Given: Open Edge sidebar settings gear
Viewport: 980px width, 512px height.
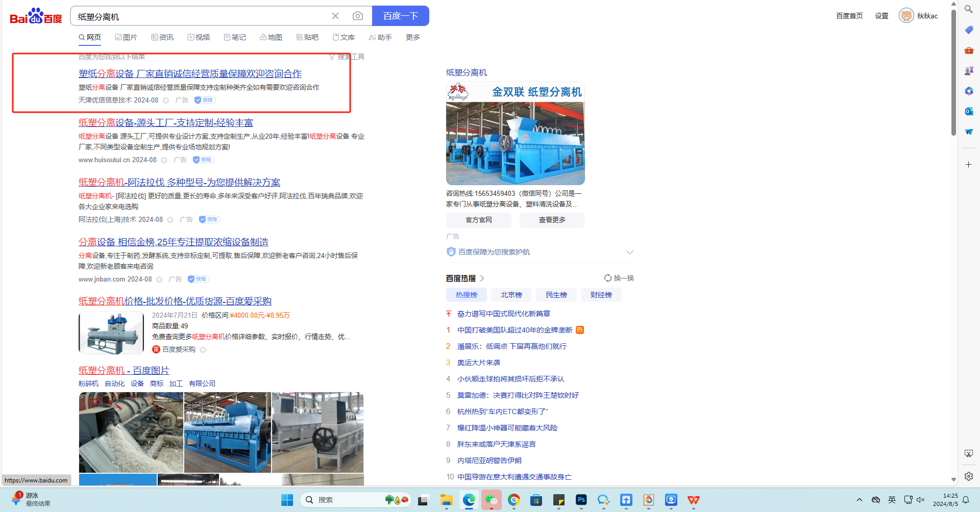Looking at the screenshot, I should (969, 476).
